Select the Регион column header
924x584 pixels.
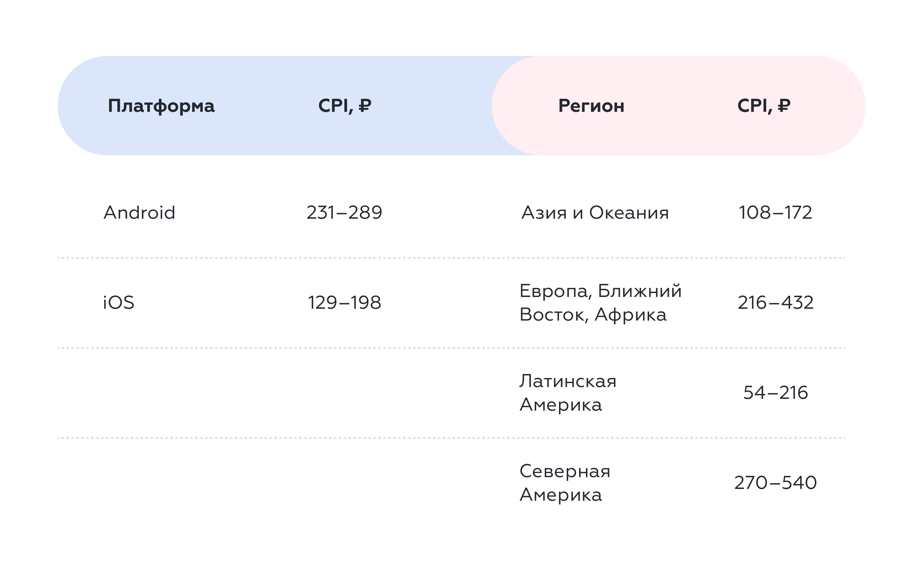591,106
